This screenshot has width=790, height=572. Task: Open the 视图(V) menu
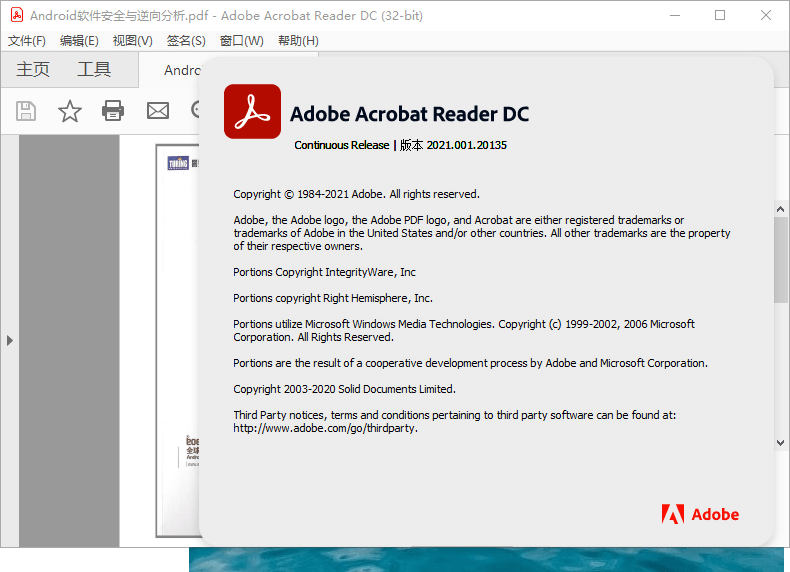[x=133, y=41]
